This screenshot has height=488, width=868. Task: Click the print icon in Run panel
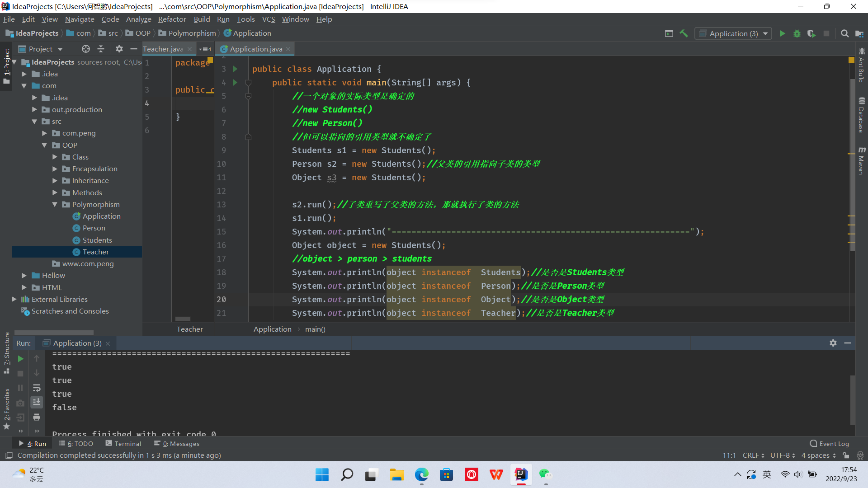(37, 417)
